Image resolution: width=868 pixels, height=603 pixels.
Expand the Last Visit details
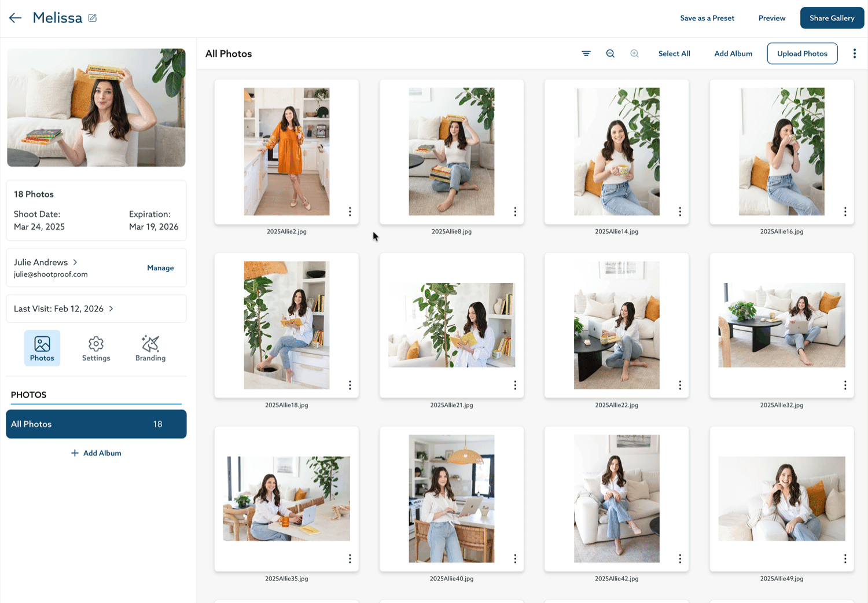(x=111, y=309)
